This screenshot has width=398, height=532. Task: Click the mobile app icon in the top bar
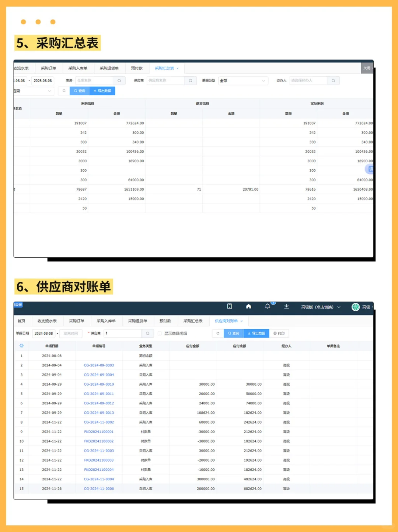[230, 306]
